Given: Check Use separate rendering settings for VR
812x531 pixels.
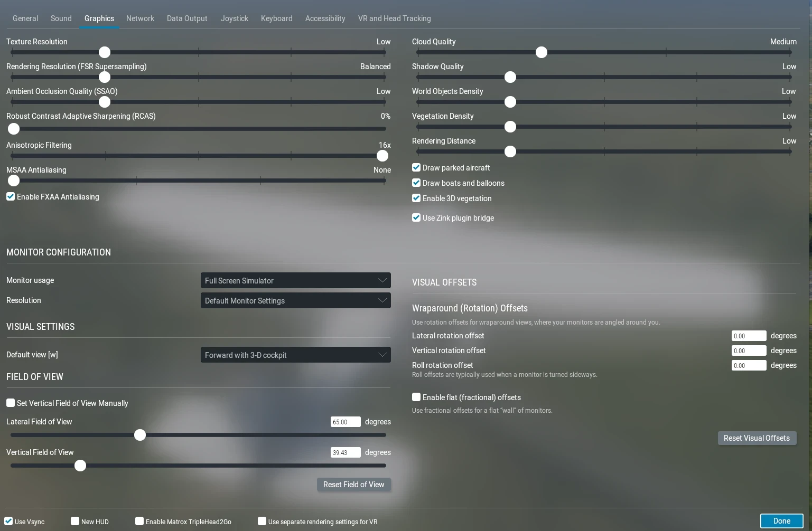Looking at the screenshot, I should 262,521.
